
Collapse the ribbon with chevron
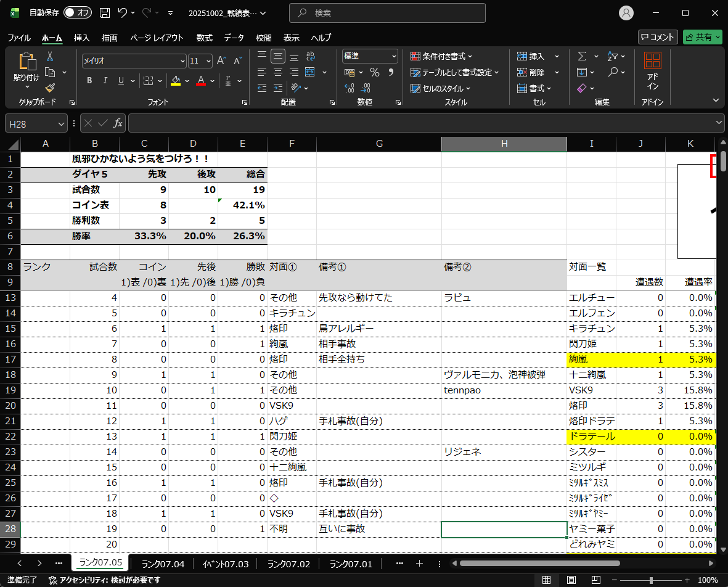coord(716,101)
